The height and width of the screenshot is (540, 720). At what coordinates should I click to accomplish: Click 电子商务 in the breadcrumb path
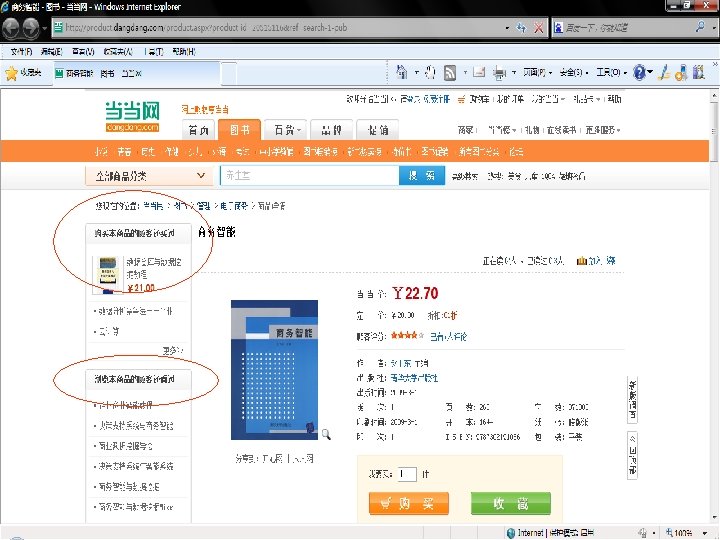coord(234,206)
